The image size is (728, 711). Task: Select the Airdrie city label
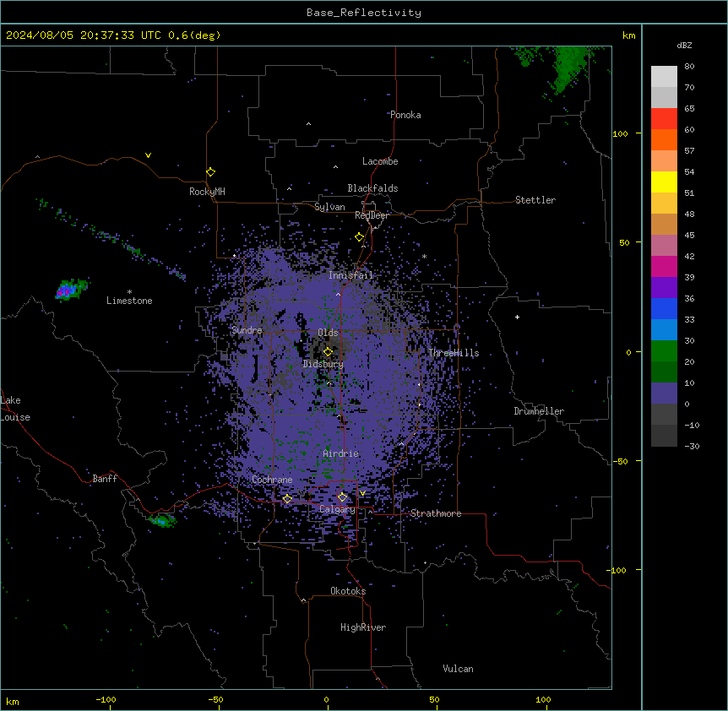(341, 453)
